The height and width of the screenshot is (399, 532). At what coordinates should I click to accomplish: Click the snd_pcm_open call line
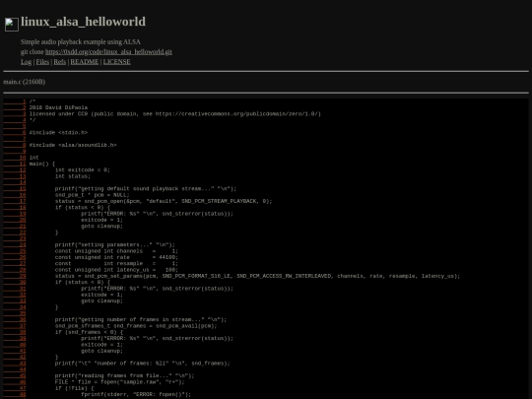point(164,201)
